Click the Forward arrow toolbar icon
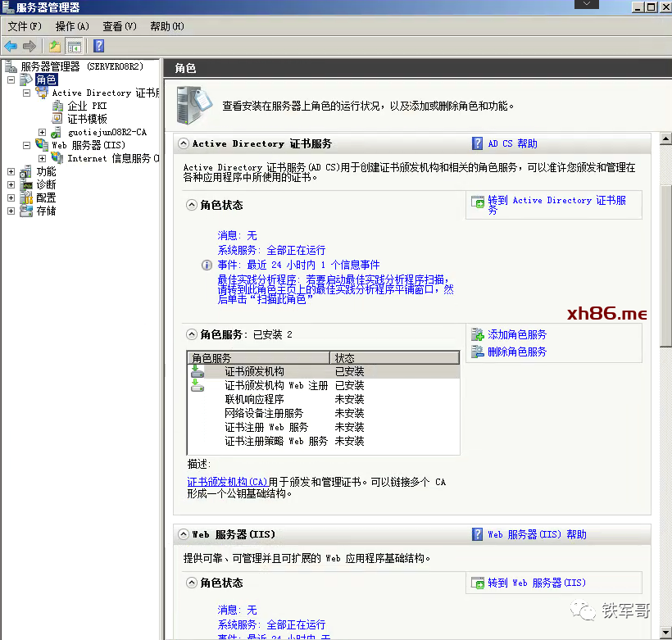The image size is (672, 640). tap(30, 46)
